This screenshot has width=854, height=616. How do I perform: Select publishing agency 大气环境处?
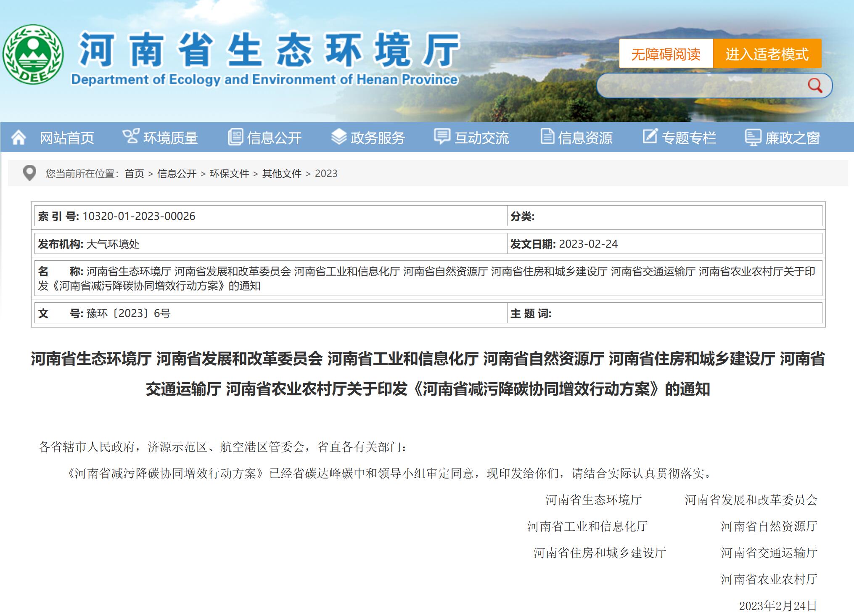coord(113,244)
